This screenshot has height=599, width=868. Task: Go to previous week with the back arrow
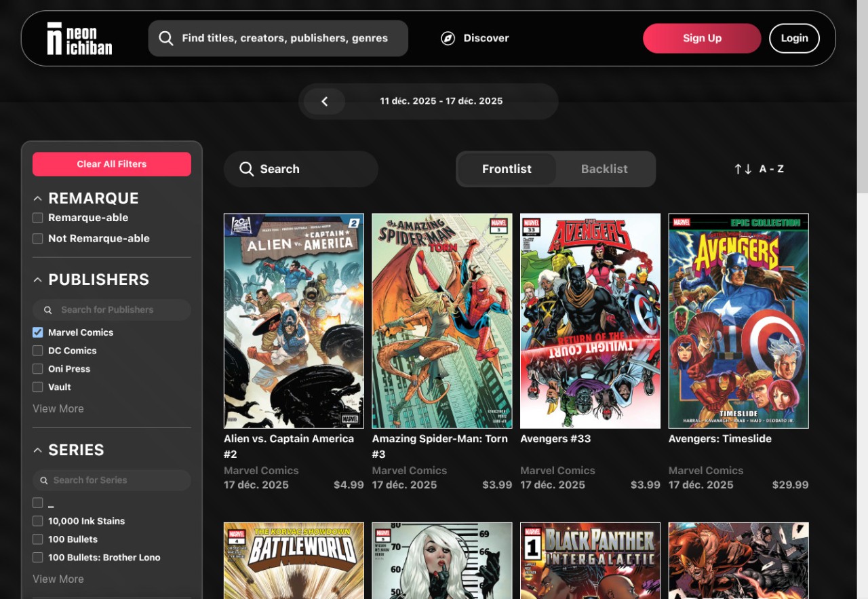pyautogui.click(x=324, y=102)
